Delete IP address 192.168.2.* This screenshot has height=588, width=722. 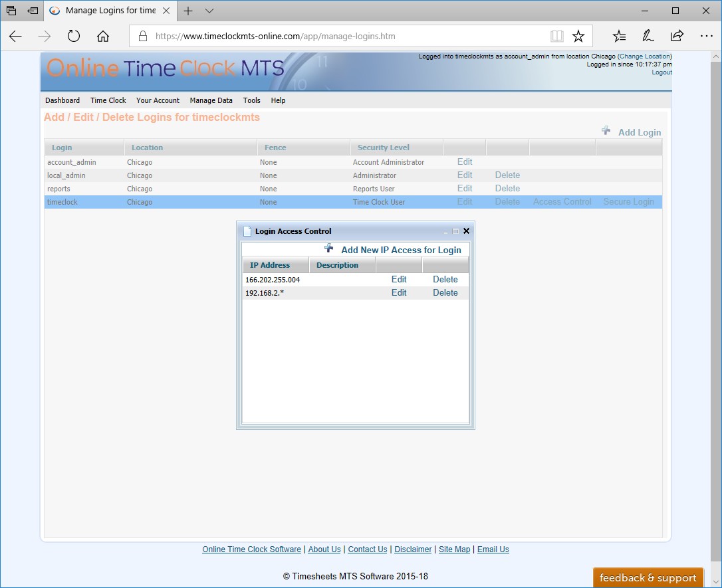coord(445,292)
